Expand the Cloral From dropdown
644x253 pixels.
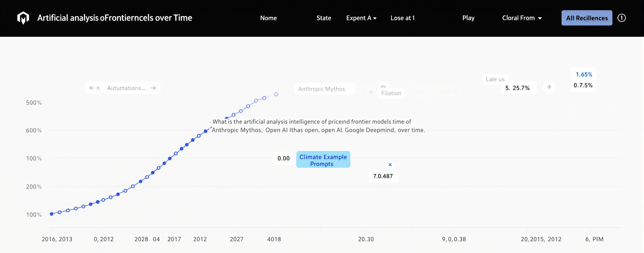pos(522,18)
